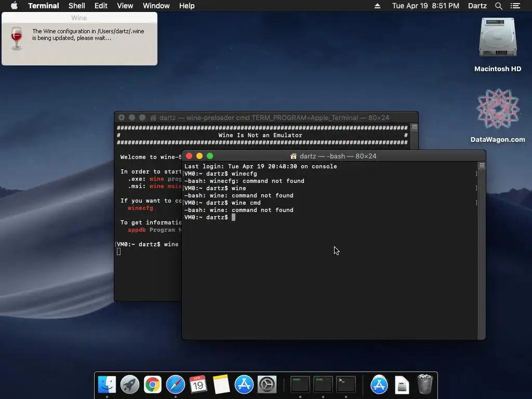Click home folder icon in bash window title
The image size is (532, 399).
coord(294,156)
